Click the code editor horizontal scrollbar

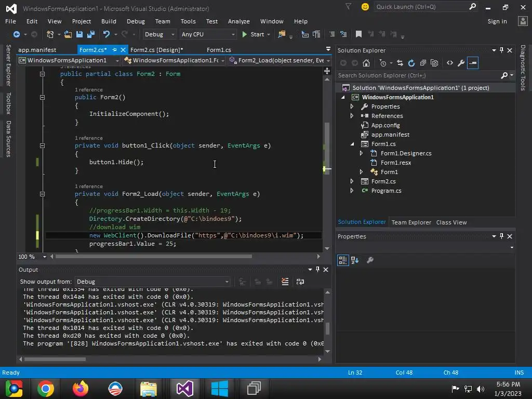coord(153,257)
